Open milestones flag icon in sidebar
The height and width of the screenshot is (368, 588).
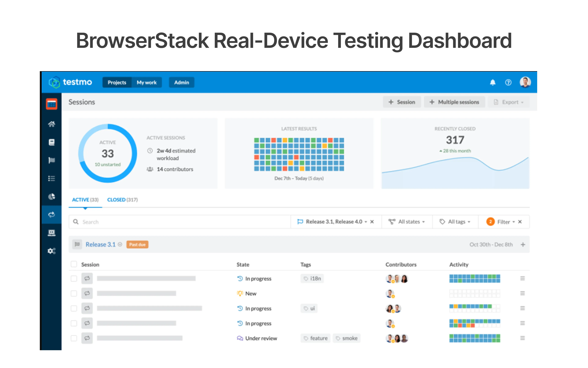(51, 160)
